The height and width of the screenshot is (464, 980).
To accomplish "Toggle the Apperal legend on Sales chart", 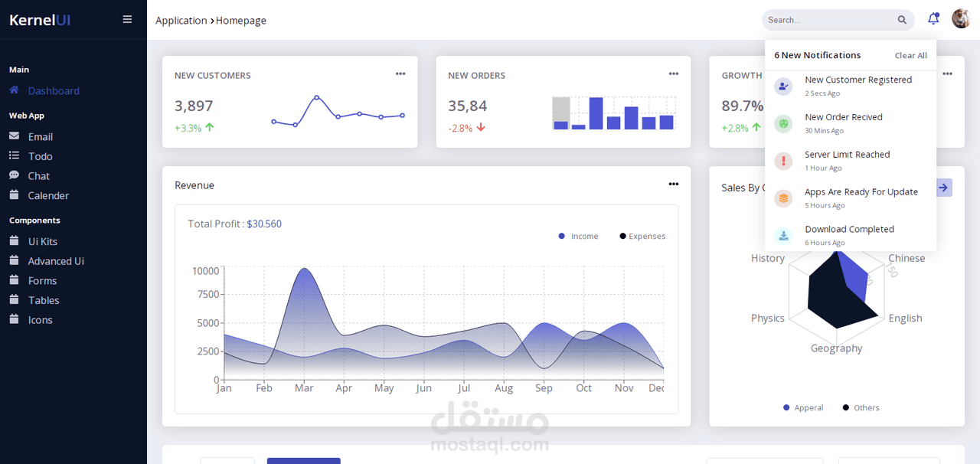I will 803,407.
